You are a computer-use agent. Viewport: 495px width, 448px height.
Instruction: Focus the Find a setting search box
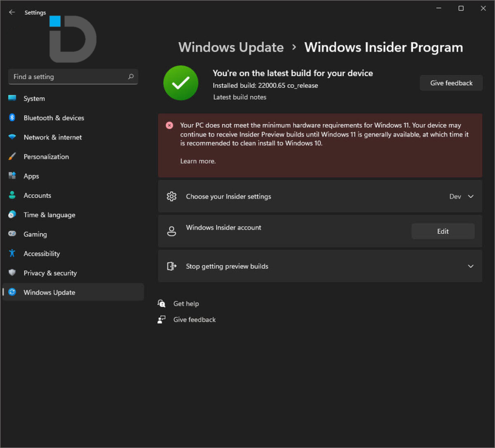pyautogui.click(x=73, y=77)
